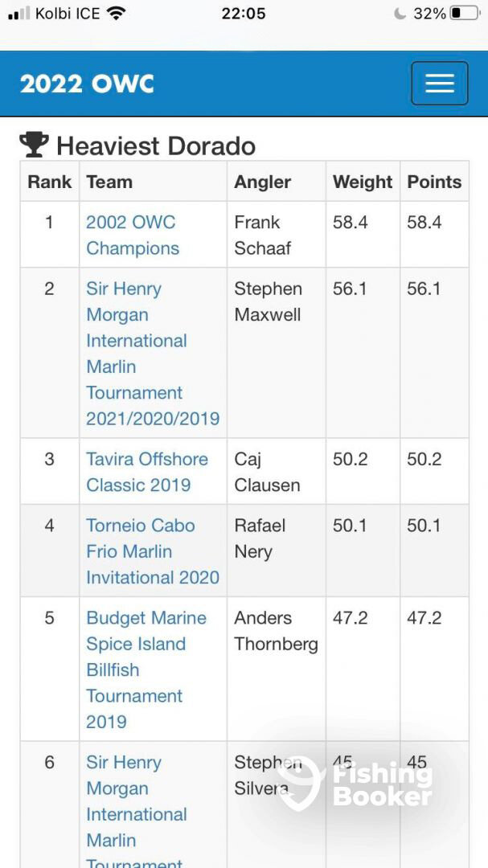488x868 pixels.
Task: Click the Points column header
Action: [434, 182]
